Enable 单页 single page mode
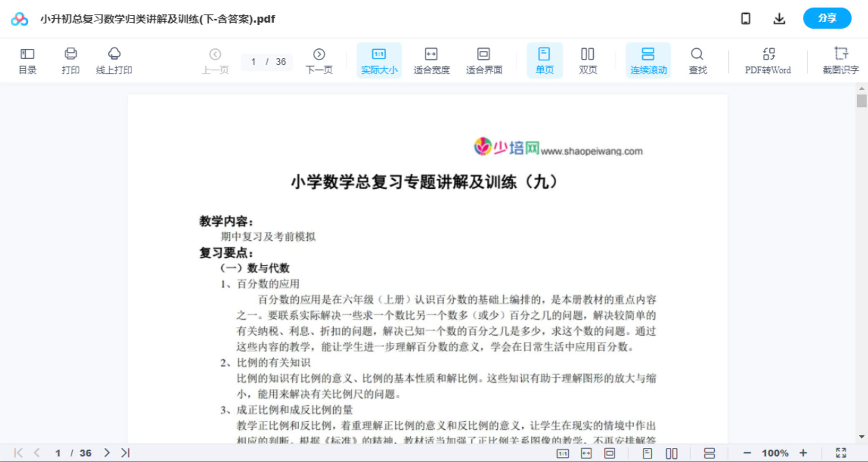This screenshot has width=868, height=462. point(544,60)
